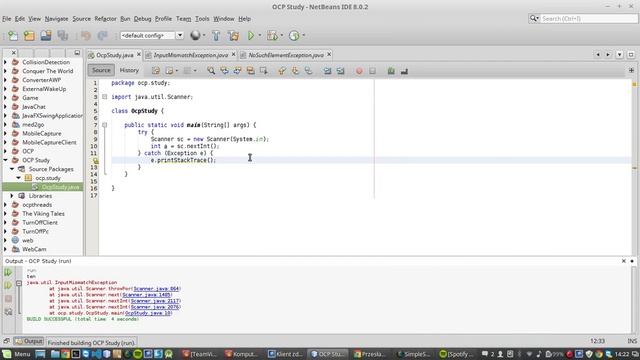640x360 pixels.
Task: Click the Redo toolbar icon
Action: click(102, 36)
